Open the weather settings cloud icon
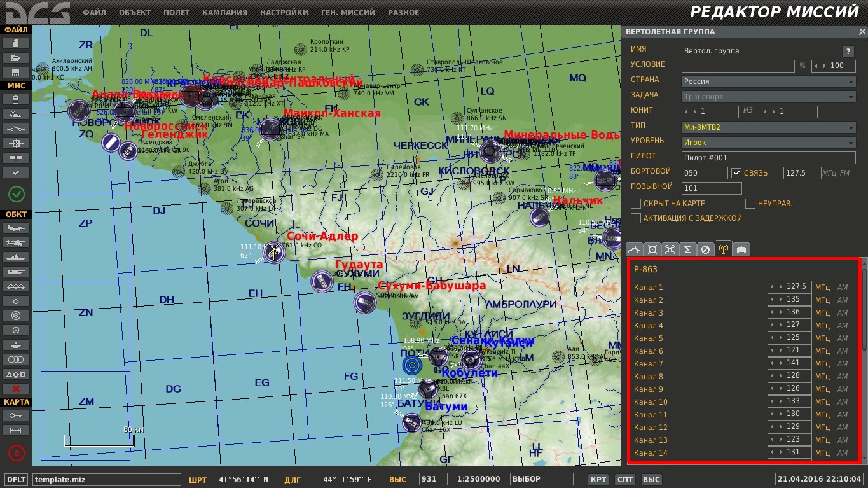 point(16,114)
